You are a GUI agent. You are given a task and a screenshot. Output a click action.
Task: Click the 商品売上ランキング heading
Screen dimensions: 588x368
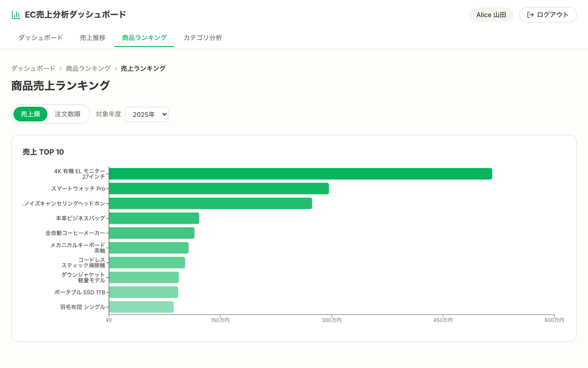click(x=60, y=86)
